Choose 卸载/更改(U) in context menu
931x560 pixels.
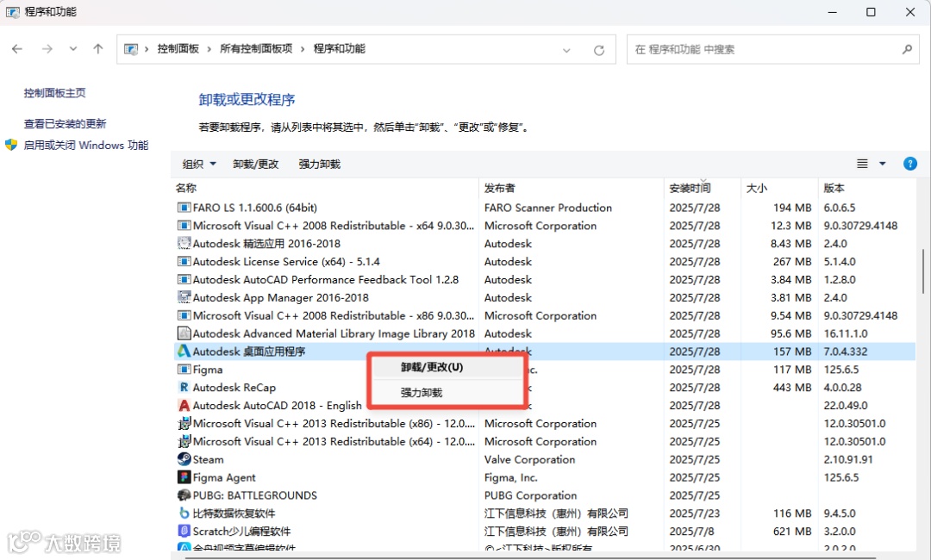point(447,367)
